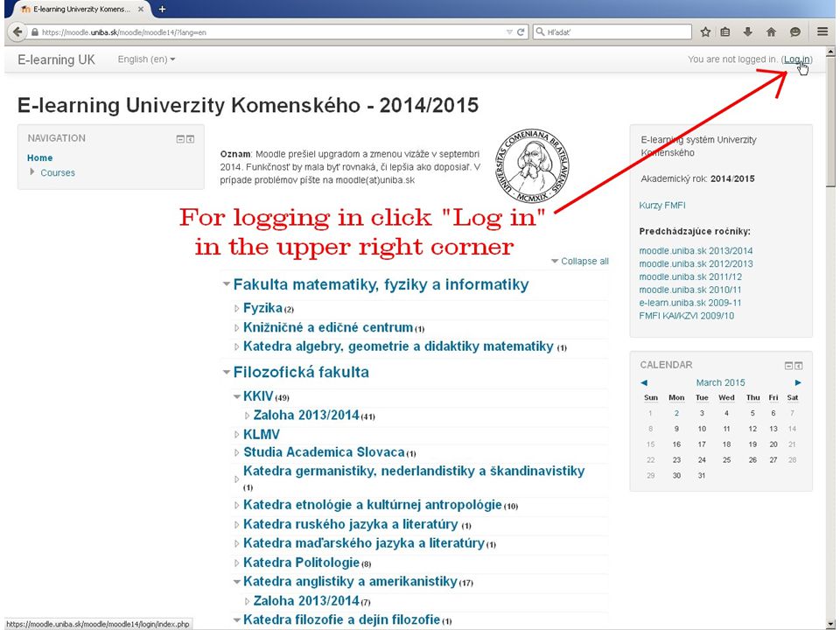Viewport: 840px width, 630px height.
Task: Close the E-learning Univerzity tab
Action: tap(140, 9)
